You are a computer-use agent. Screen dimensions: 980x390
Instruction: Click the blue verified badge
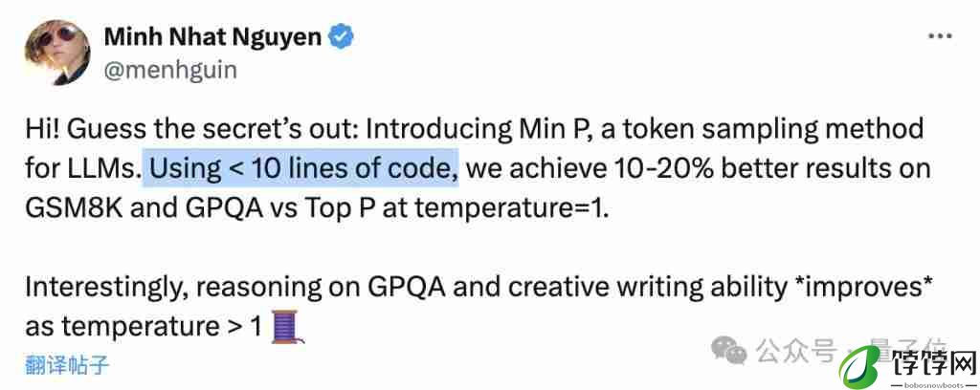pos(342,37)
